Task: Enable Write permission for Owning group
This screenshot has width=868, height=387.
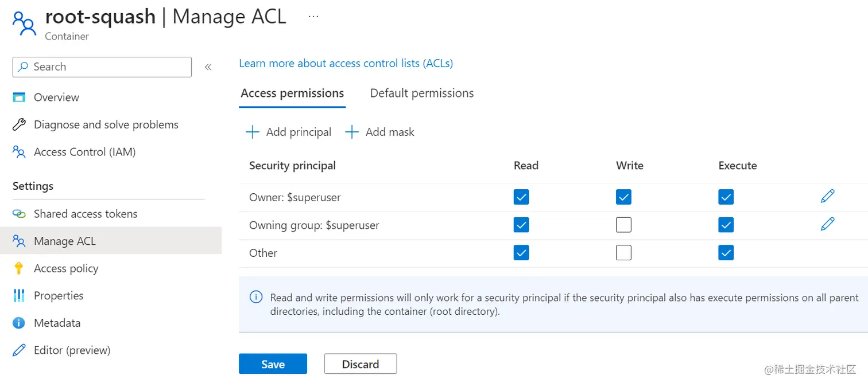Action: tap(623, 225)
